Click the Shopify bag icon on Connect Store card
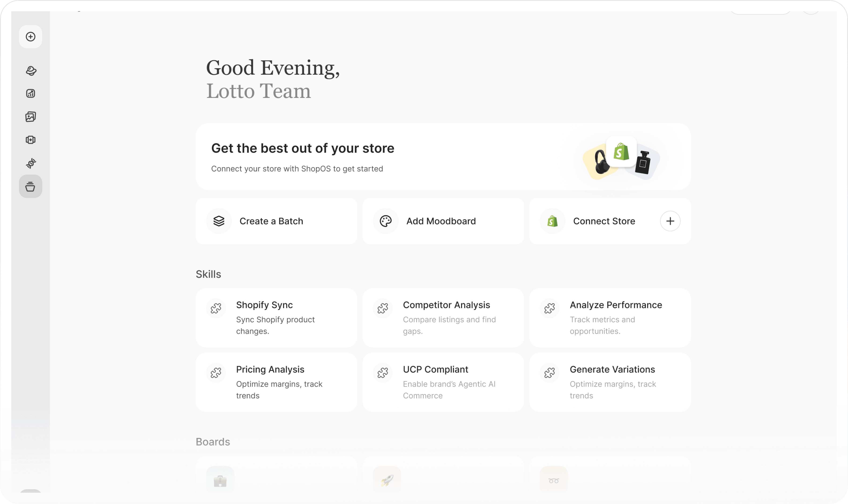 pyautogui.click(x=552, y=221)
